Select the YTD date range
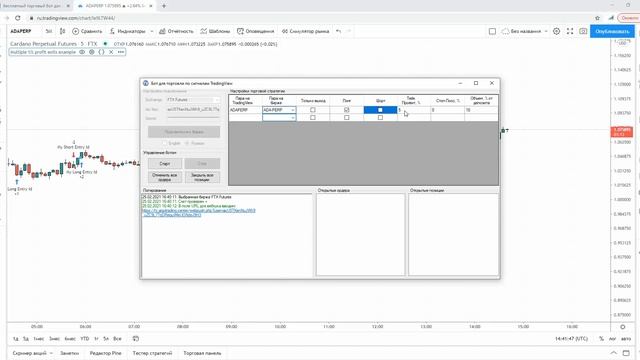Image resolution: width=640 pixels, height=360 pixels. point(84,338)
